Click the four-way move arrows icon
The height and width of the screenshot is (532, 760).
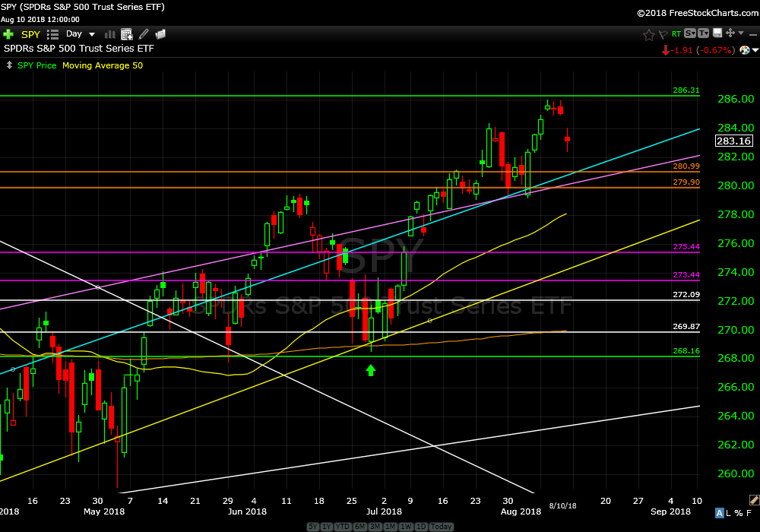coord(730,33)
